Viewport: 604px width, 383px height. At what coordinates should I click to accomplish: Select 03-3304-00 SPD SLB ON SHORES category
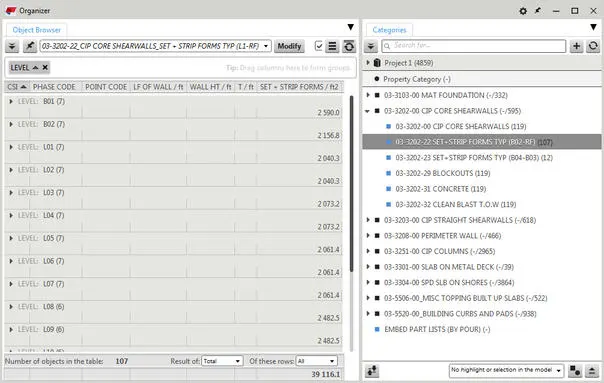[449, 282]
